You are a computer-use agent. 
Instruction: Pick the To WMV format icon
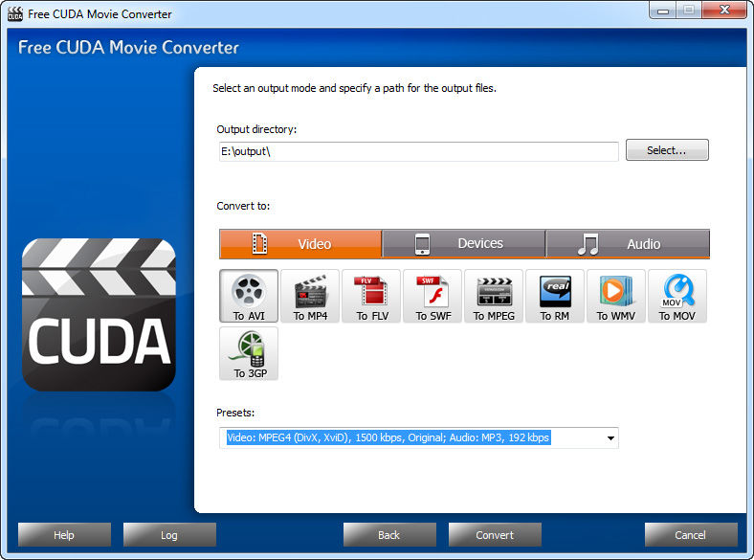click(x=616, y=296)
